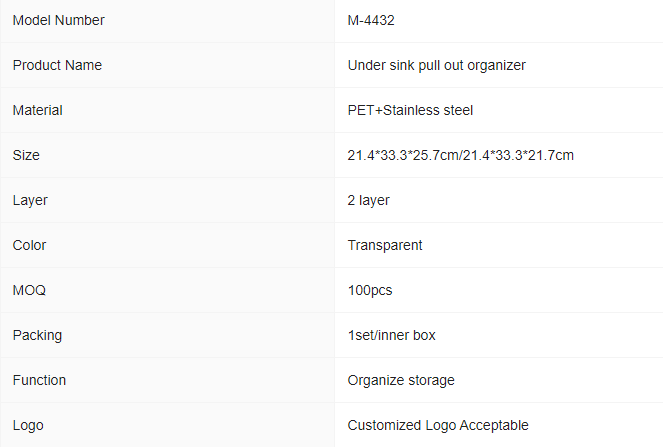Select the PET+Stainless steel value
This screenshot has height=447, width=663.
tap(410, 110)
